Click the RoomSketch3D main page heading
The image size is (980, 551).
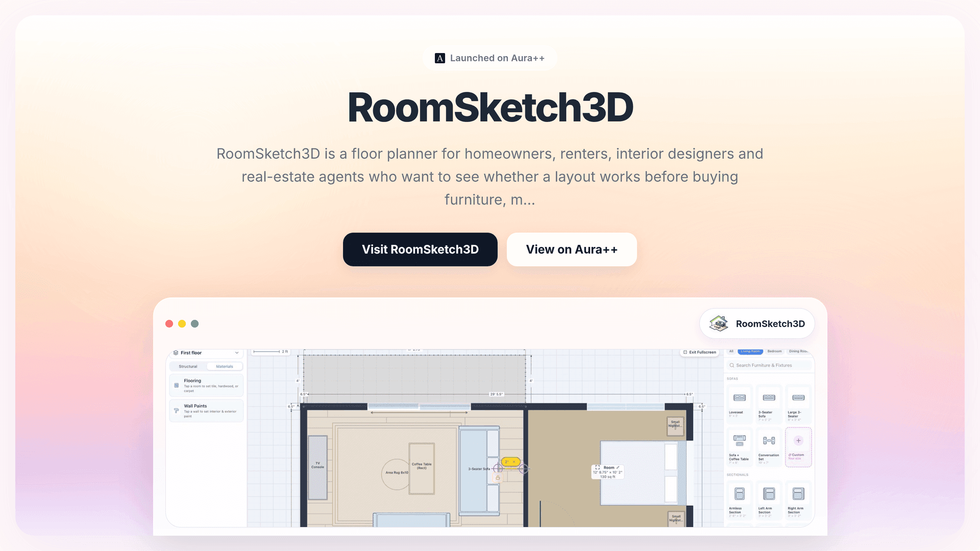click(490, 108)
